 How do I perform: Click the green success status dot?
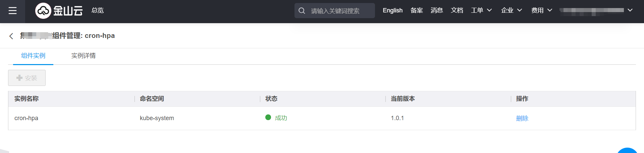268,117
